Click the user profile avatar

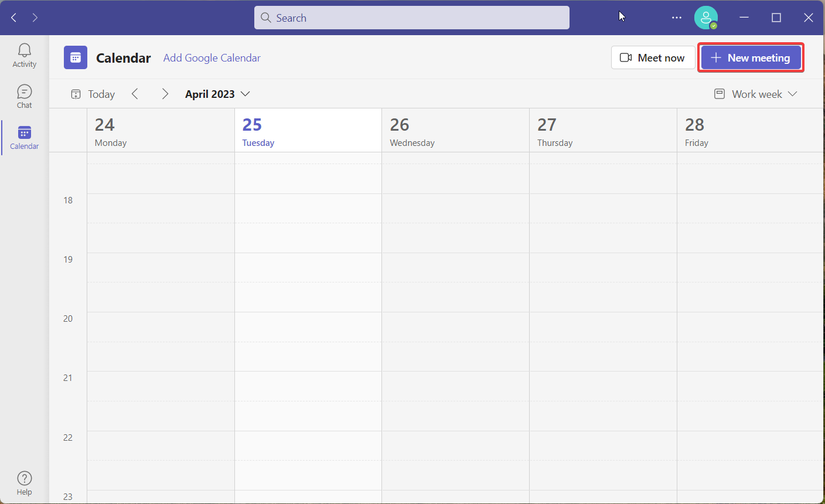pyautogui.click(x=705, y=18)
